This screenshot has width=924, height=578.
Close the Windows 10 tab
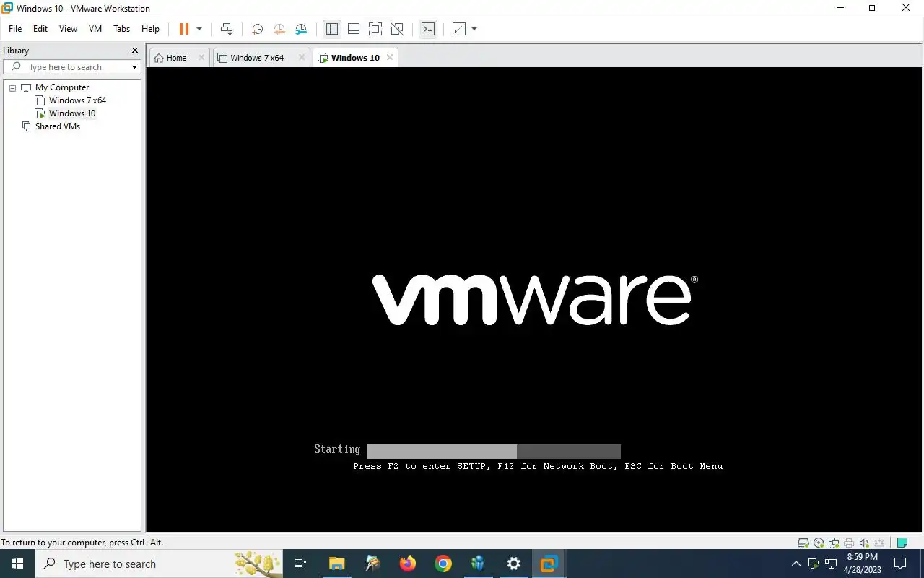tap(390, 58)
